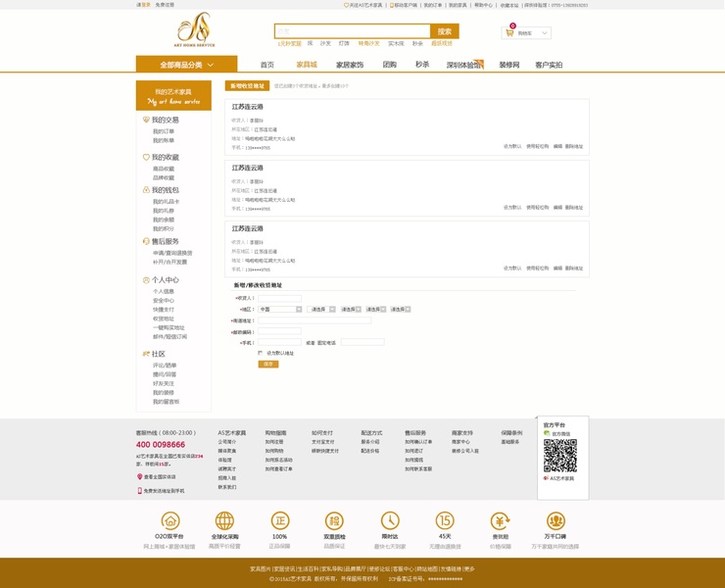Click the mobile phone icon beside 移动客户端
This screenshot has width=725, height=588.
pos(392,5)
